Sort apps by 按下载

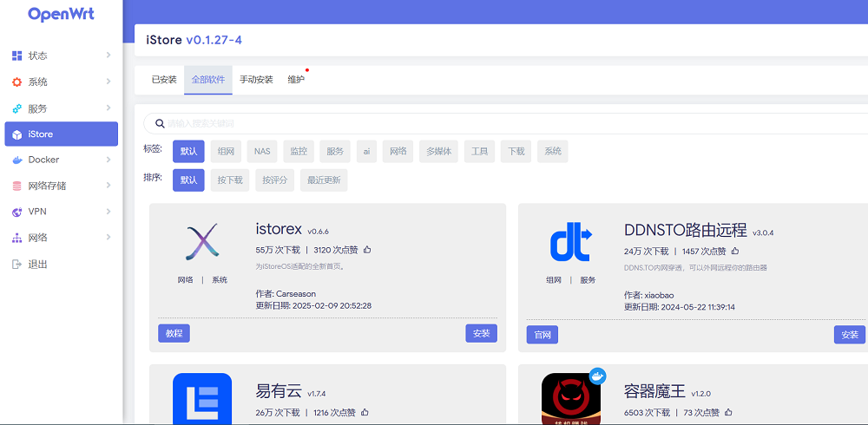pos(230,180)
